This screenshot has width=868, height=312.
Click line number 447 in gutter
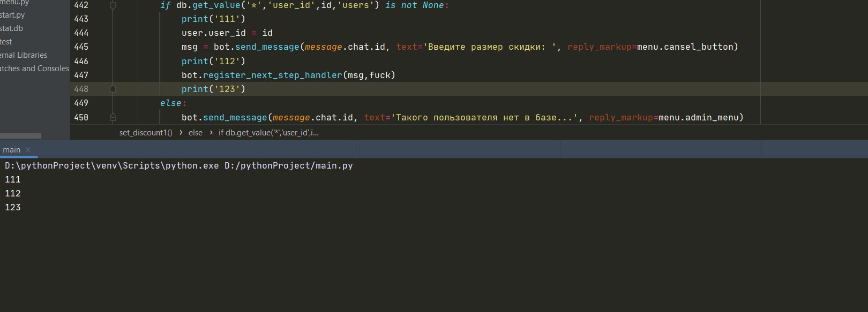click(81, 75)
